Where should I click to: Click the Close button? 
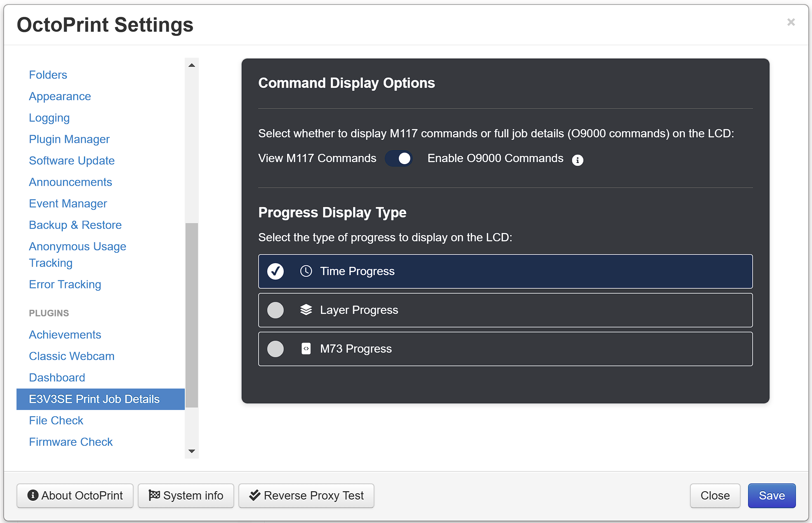coord(715,496)
